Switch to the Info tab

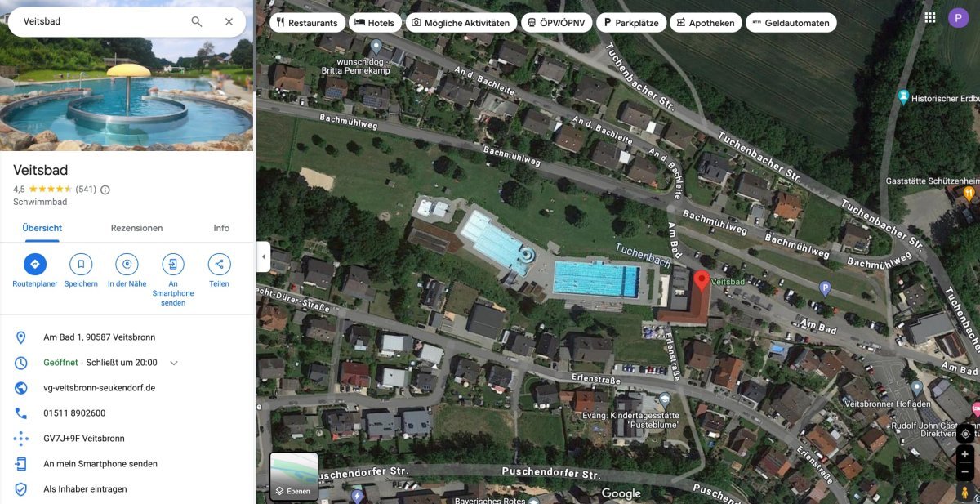click(x=221, y=228)
